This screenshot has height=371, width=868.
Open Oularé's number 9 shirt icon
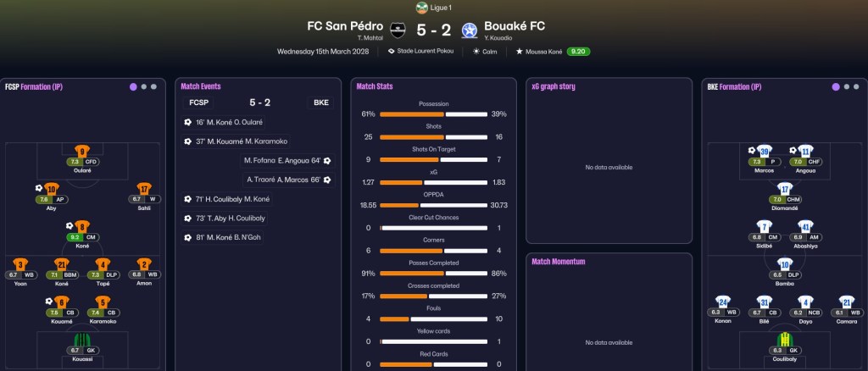tap(82, 151)
